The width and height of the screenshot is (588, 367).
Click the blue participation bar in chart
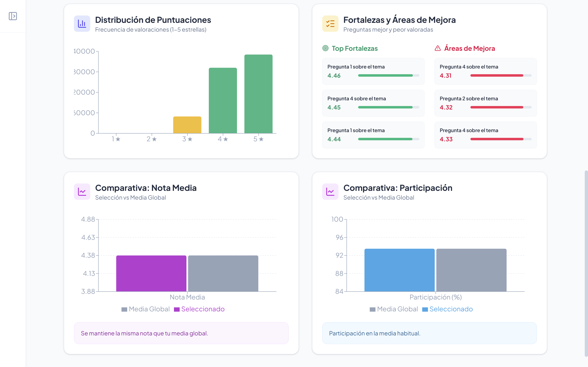(399, 270)
